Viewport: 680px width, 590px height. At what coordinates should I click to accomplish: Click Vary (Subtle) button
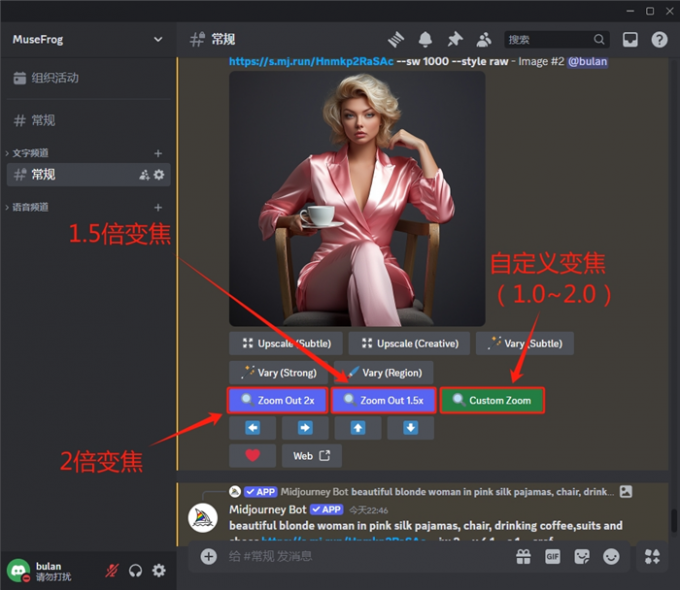[525, 343]
